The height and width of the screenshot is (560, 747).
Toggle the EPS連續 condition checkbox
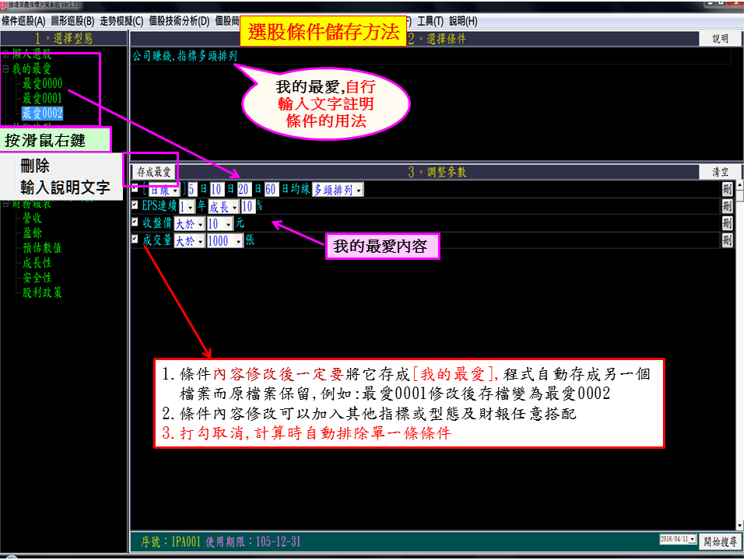point(135,205)
